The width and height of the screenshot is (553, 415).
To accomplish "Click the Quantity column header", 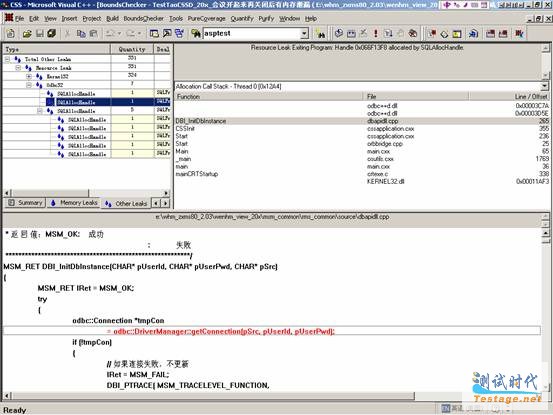I will (132, 49).
